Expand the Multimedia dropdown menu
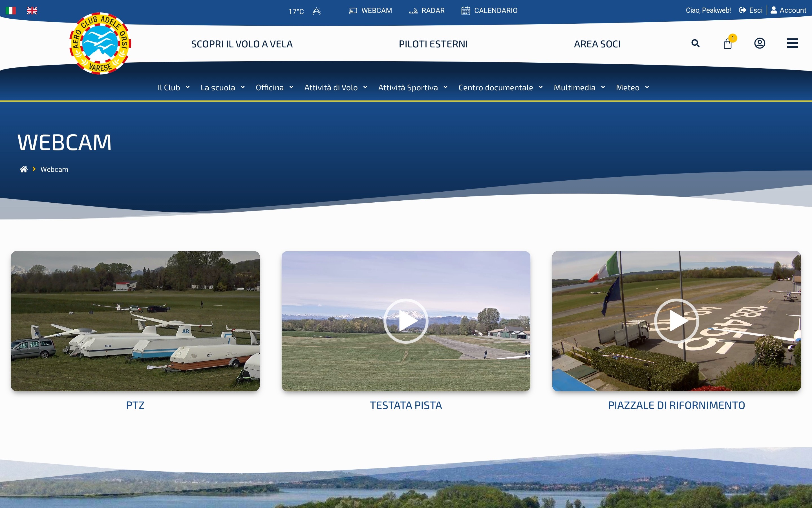Viewport: 812px width, 508px height. (x=579, y=88)
